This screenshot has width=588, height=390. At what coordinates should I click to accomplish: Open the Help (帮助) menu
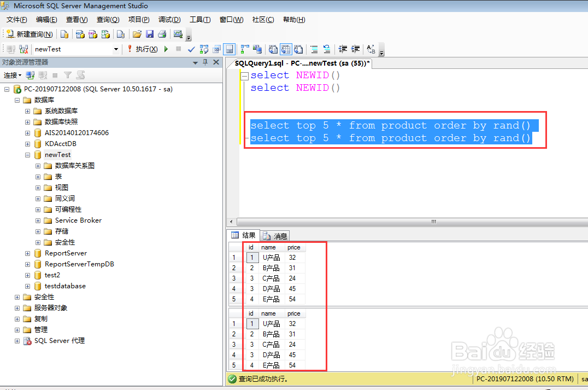pos(294,20)
